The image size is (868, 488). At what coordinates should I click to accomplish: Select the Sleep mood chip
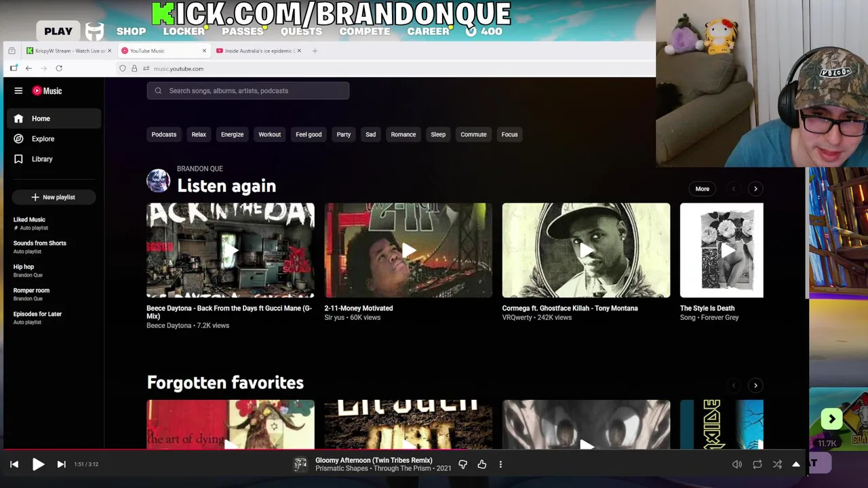coord(438,134)
